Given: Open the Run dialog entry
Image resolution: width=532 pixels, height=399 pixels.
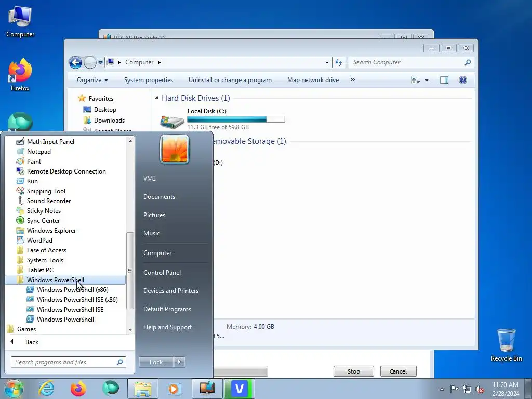Looking at the screenshot, I should [32, 181].
